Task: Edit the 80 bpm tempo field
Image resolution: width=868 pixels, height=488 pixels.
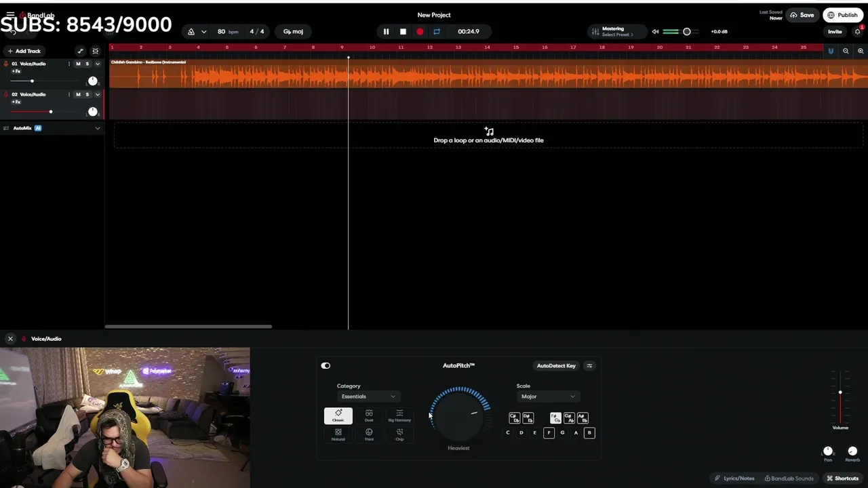Action: point(227,32)
